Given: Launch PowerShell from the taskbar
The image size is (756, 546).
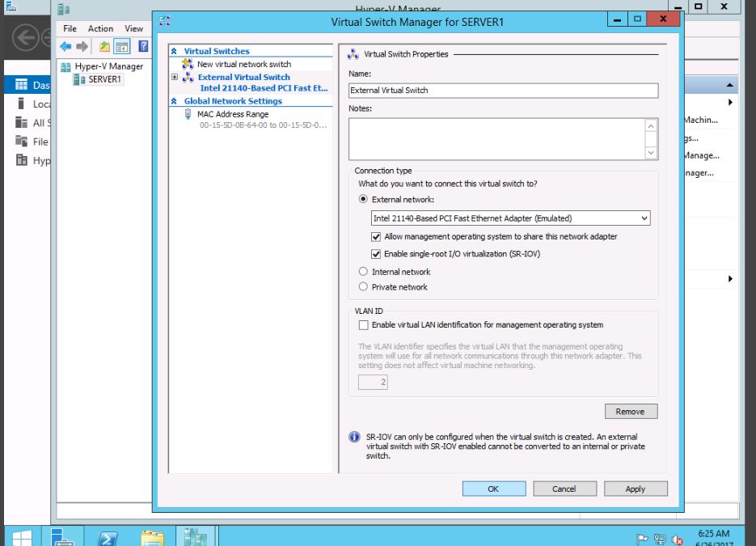Looking at the screenshot, I should [x=107, y=537].
